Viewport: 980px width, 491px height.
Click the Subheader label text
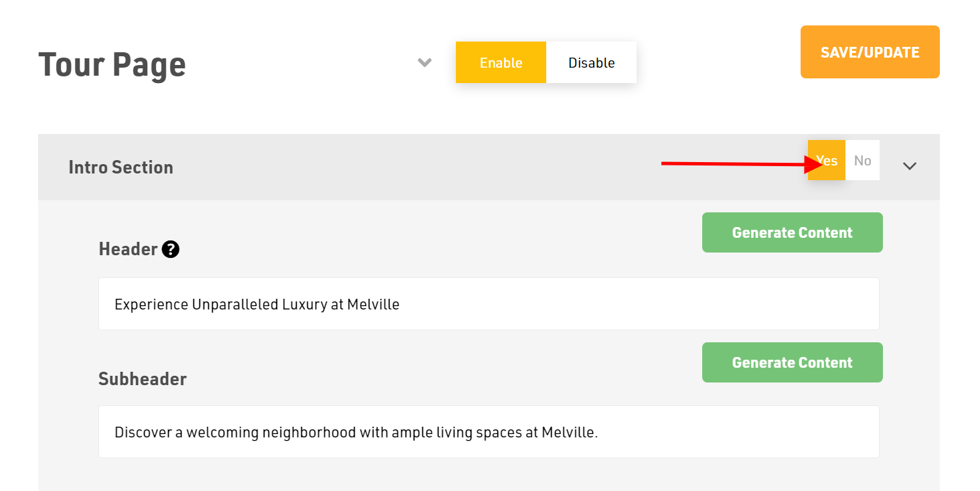click(143, 379)
